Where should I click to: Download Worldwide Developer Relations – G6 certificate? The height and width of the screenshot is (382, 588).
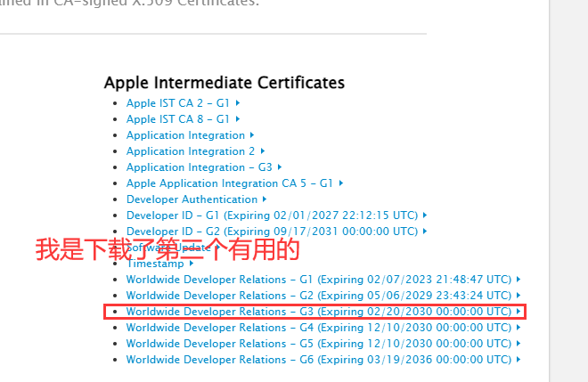[323, 360]
